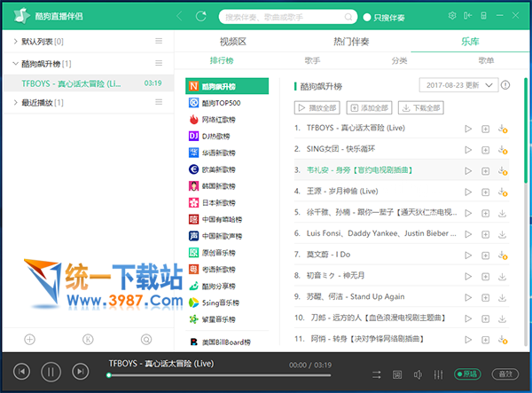Open menu icon for 最近播放
This screenshot has height=393, width=532.
159,102
